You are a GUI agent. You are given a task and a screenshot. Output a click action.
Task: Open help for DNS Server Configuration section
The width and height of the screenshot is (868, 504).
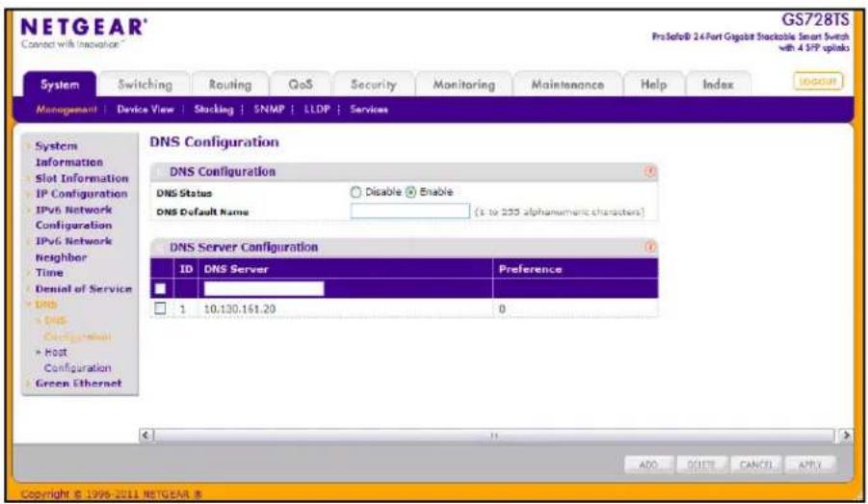650,247
